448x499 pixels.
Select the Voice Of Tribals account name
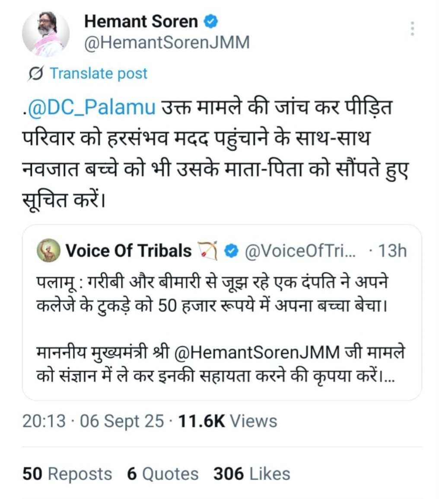(128, 251)
